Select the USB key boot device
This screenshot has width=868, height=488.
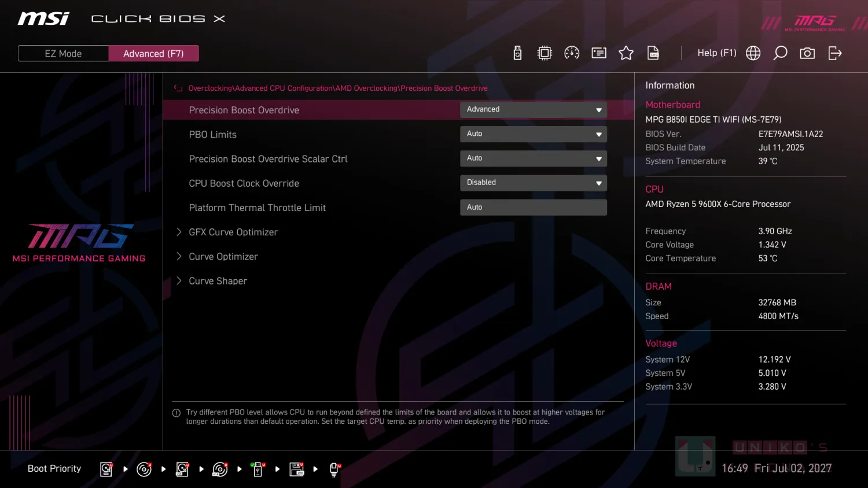tap(258, 469)
